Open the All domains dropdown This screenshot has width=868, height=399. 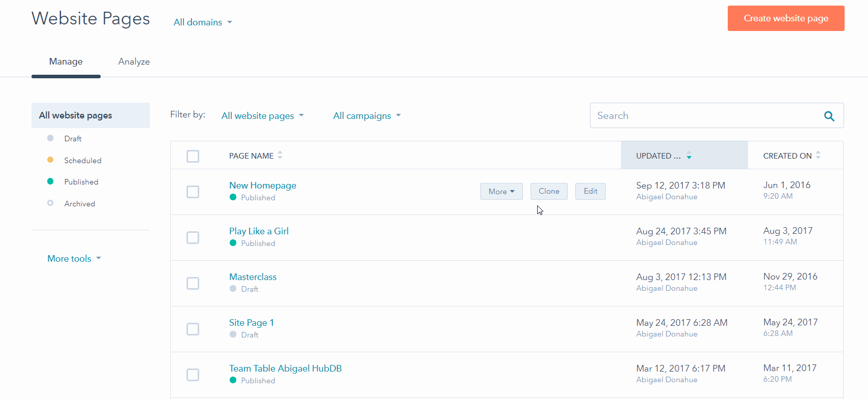pyautogui.click(x=203, y=22)
